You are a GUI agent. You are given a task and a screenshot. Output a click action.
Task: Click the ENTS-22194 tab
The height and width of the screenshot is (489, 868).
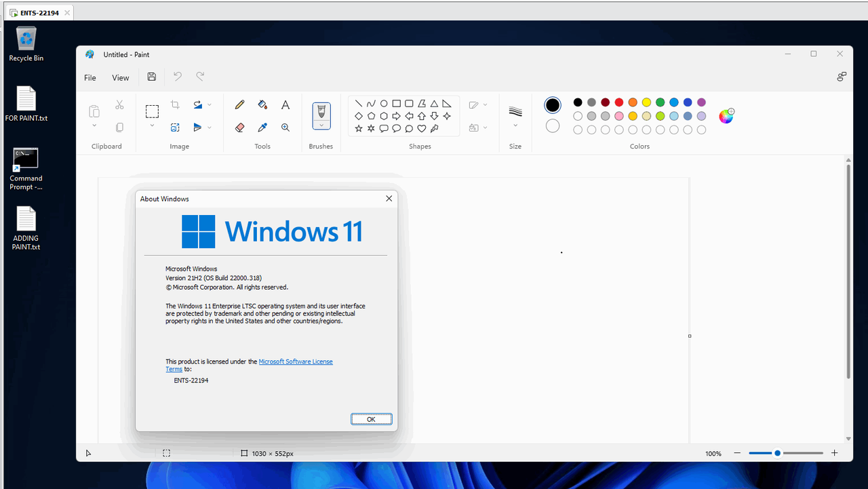tap(39, 12)
